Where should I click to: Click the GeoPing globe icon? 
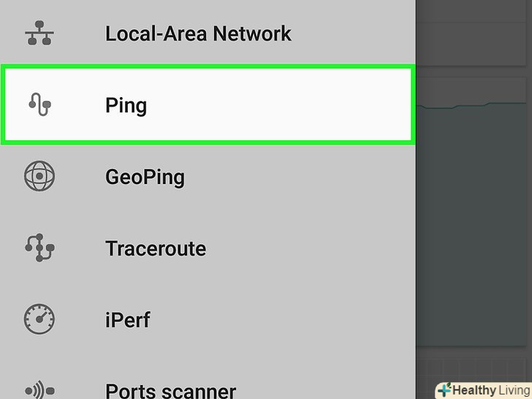pos(40,177)
